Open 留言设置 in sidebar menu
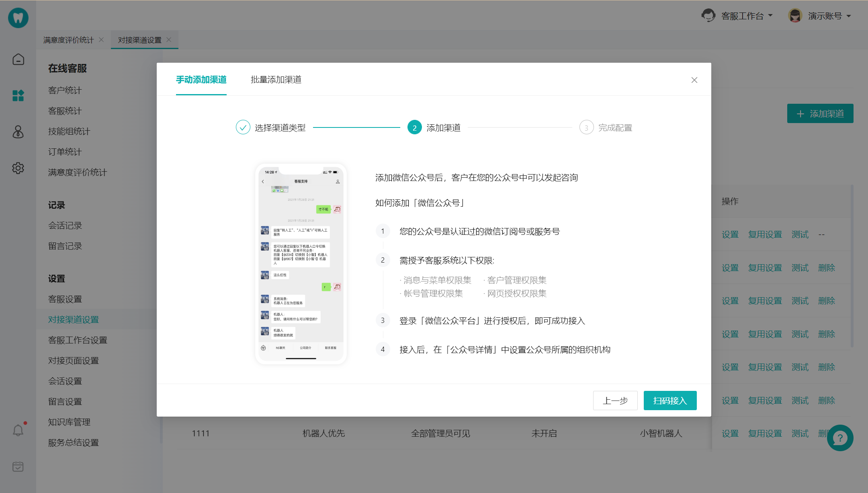This screenshot has height=493, width=868. (65, 401)
